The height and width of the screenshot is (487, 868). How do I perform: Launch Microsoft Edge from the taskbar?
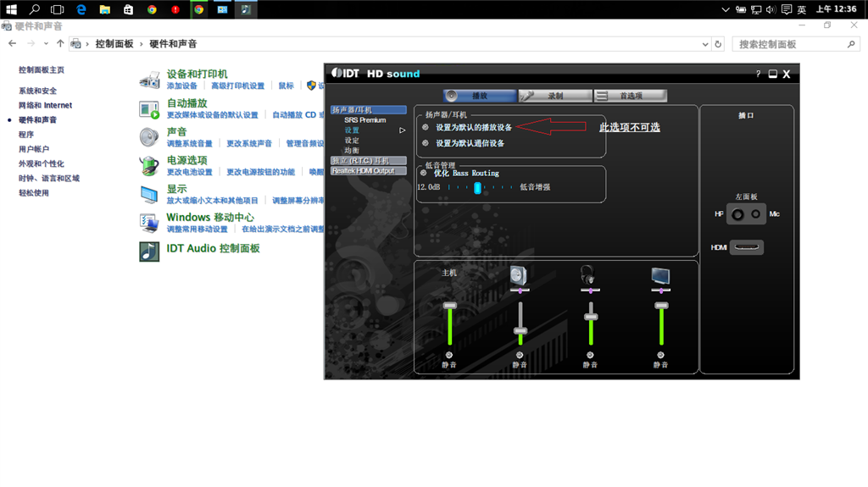(81, 9)
